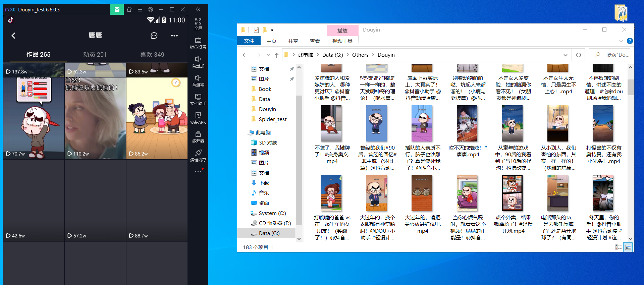This screenshot has width=644, height=285.
Task: Open the 主页 ribbon tab
Action: coord(271,41)
